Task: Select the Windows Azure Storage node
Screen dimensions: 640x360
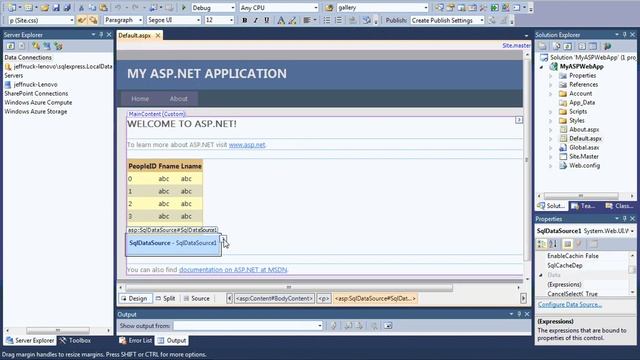Action: (x=36, y=111)
